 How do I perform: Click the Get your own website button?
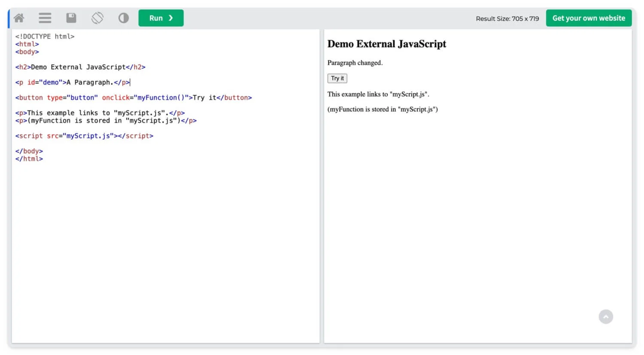click(589, 18)
